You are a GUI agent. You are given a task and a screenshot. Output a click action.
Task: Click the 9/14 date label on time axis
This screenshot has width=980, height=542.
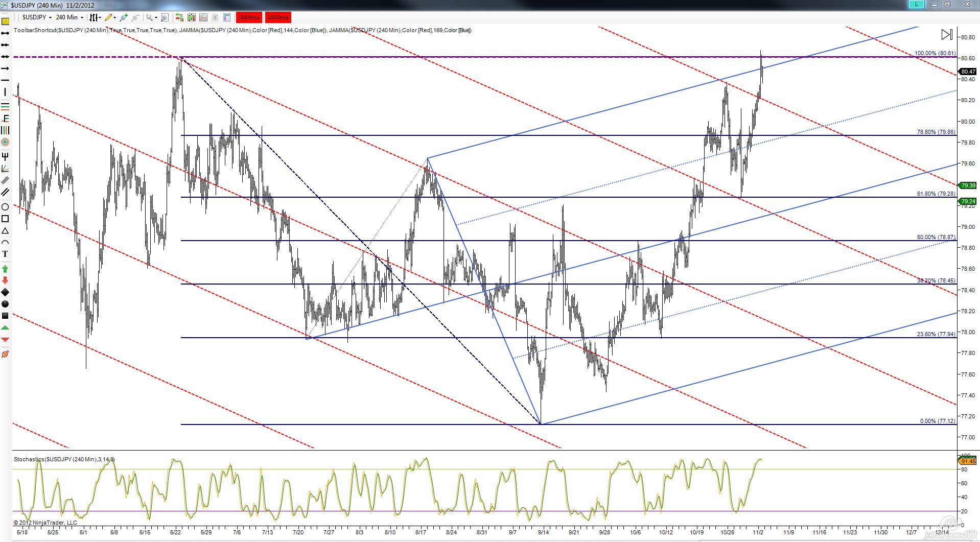[x=543, y=532]
